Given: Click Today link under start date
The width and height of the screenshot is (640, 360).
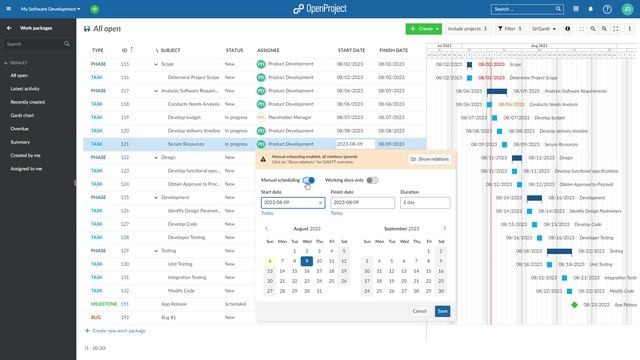Looking at the screenshot, I should (x=267, y=213).
